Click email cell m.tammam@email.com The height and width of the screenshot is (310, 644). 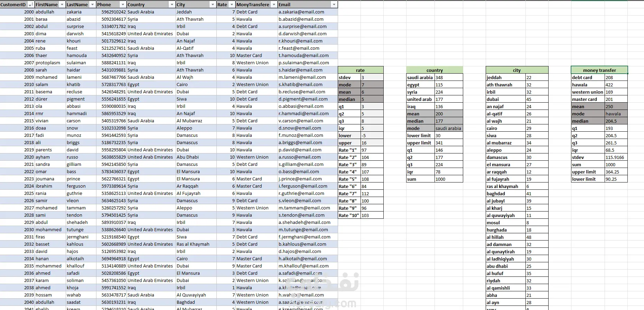click(x=308, y=208)
